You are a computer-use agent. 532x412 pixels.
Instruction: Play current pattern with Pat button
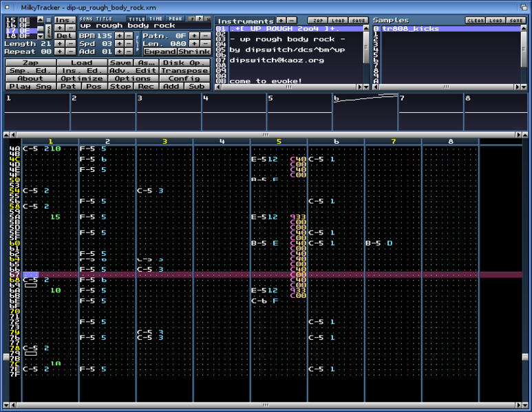pos(68,87)
